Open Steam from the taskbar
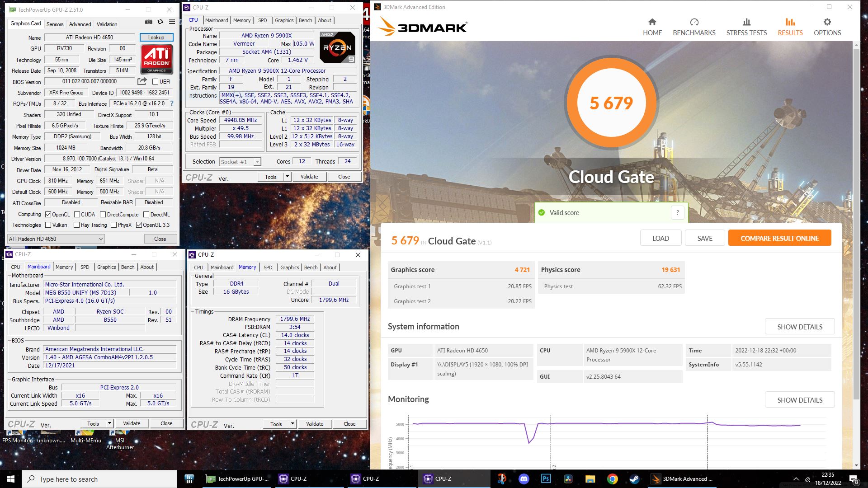 pyautogui.click(x=634, y=479)
